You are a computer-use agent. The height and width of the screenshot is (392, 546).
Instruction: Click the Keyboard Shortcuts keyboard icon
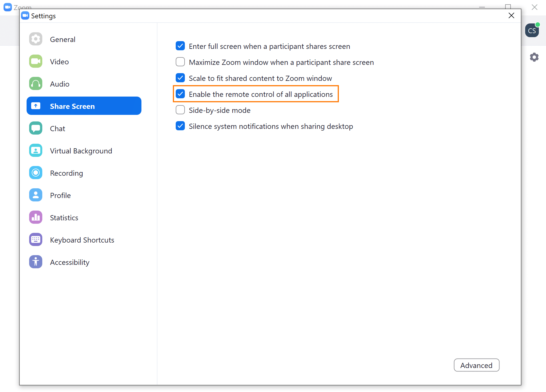tap(36, 240)
